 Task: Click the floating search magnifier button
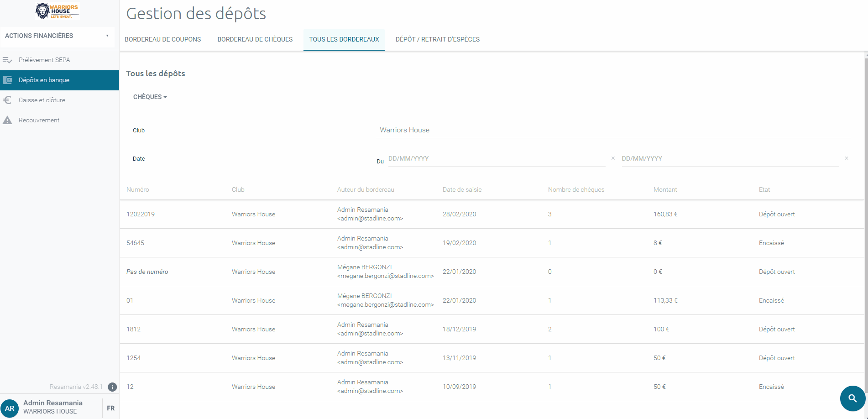pos(852,398)
